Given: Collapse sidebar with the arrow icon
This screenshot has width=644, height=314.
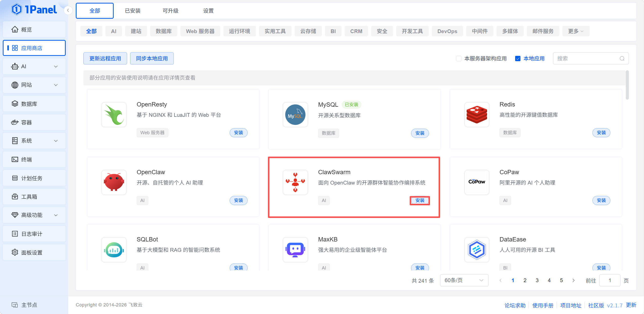Looking at the screenshot, I should 68,11.
